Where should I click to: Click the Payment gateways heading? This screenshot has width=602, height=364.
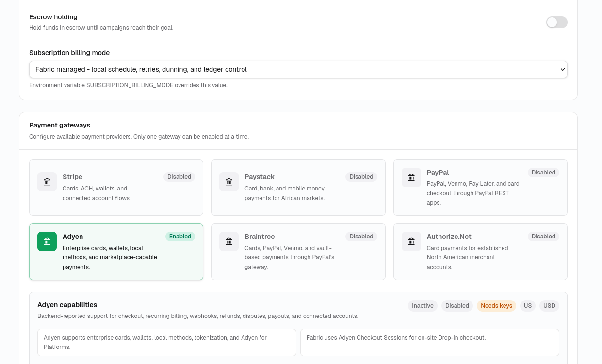[x=60, y=125]
